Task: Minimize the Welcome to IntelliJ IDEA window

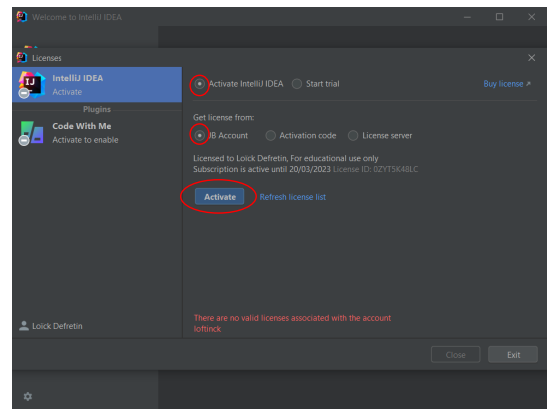Action: pyautogui.click(x=467, y=17)
